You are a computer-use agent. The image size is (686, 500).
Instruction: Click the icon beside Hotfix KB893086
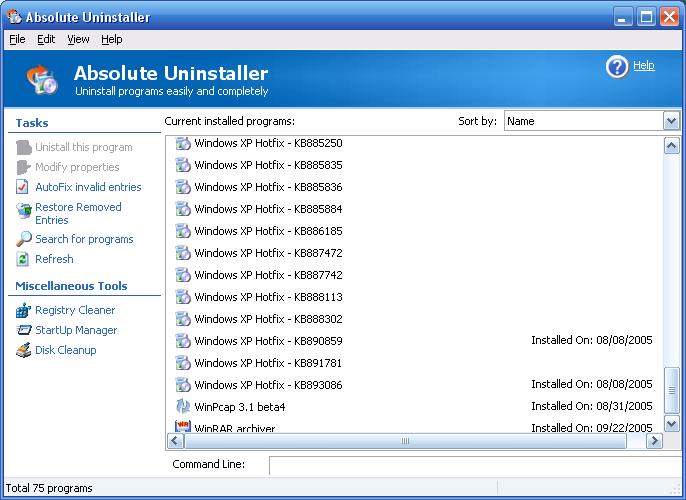click(183, 385)
